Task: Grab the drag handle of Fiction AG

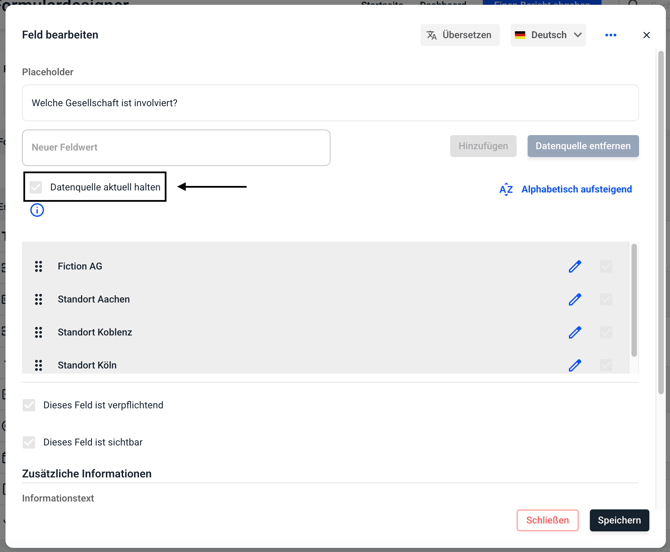Action: tap(38, 266)
